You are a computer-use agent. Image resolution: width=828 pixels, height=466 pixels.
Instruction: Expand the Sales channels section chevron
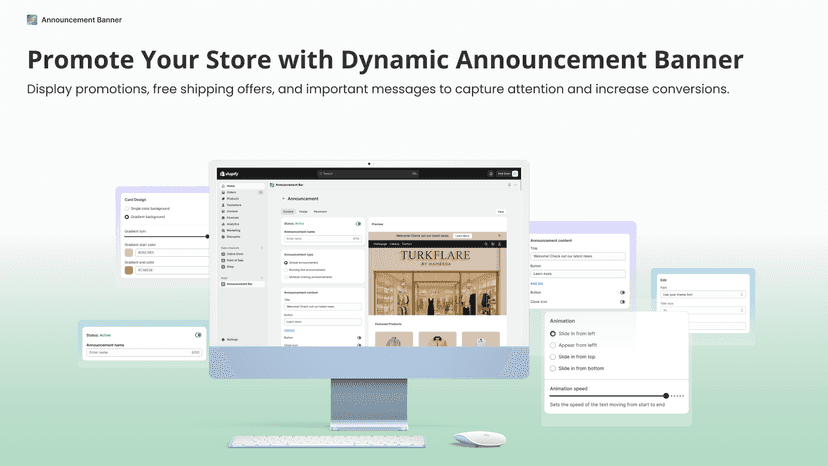(x=262, y=248)
